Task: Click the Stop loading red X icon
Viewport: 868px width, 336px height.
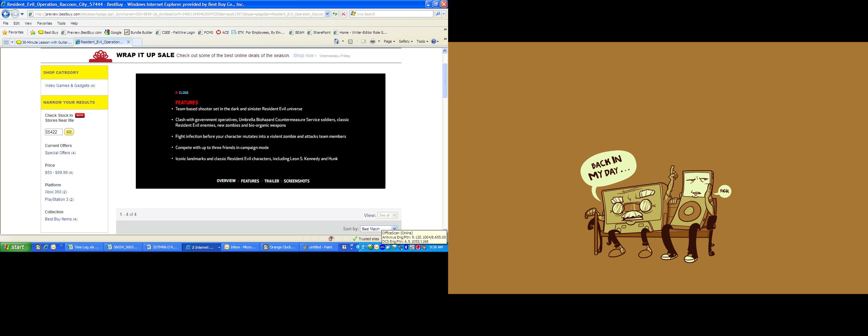Action: pos(343,14)
